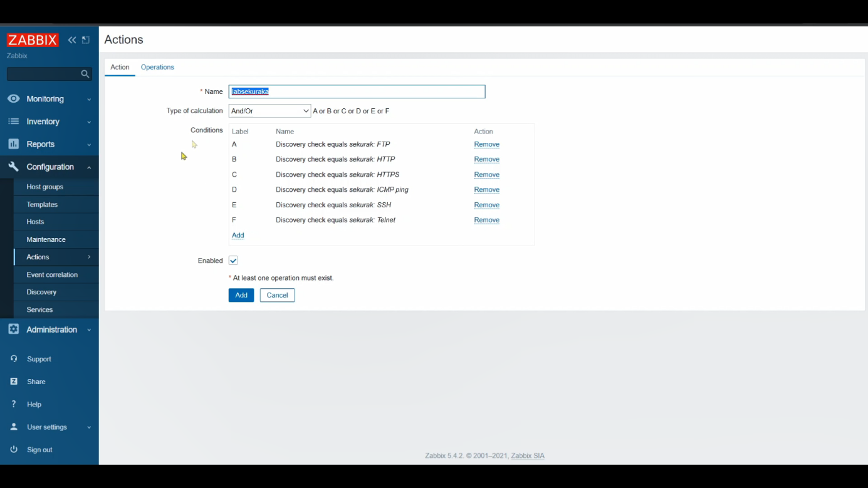The image size is (868, 488).
Task: Click the Cancel button
Action: 277,295
